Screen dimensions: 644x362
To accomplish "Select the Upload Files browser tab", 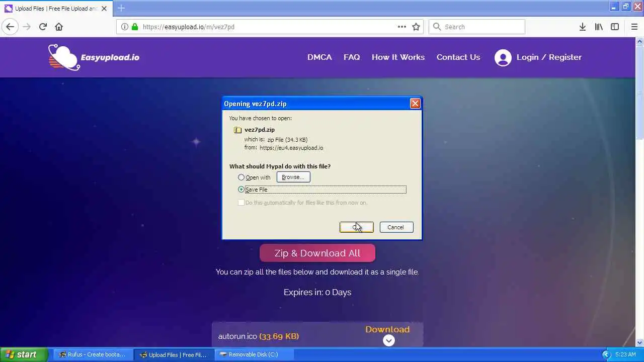I will point(55,8).
